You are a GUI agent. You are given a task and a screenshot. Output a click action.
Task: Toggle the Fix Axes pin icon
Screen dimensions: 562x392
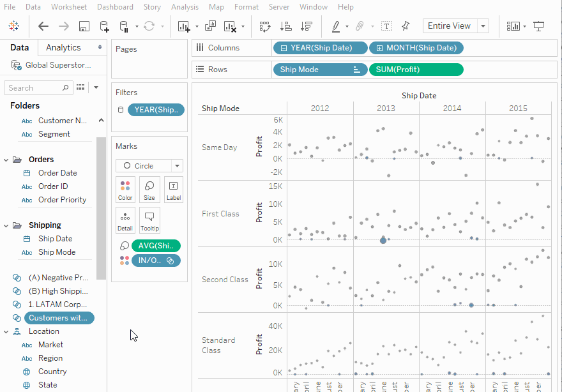(x=406, y=26)
